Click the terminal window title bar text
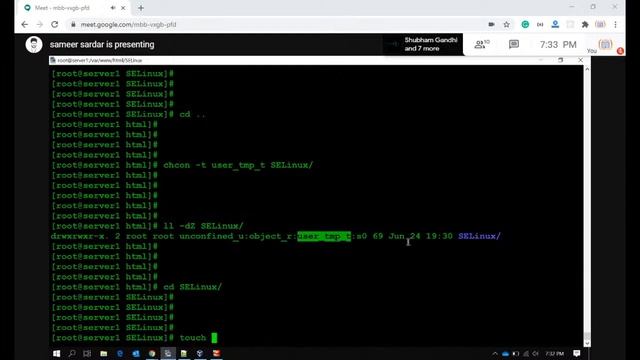640x360 pixels. pyautogui.click(x=100, y=60)
